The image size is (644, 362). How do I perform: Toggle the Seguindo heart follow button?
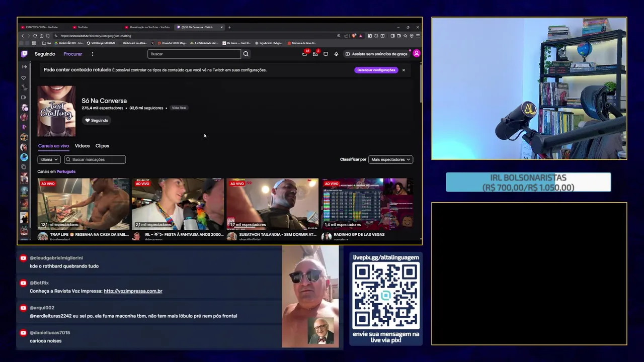point(97,120)
